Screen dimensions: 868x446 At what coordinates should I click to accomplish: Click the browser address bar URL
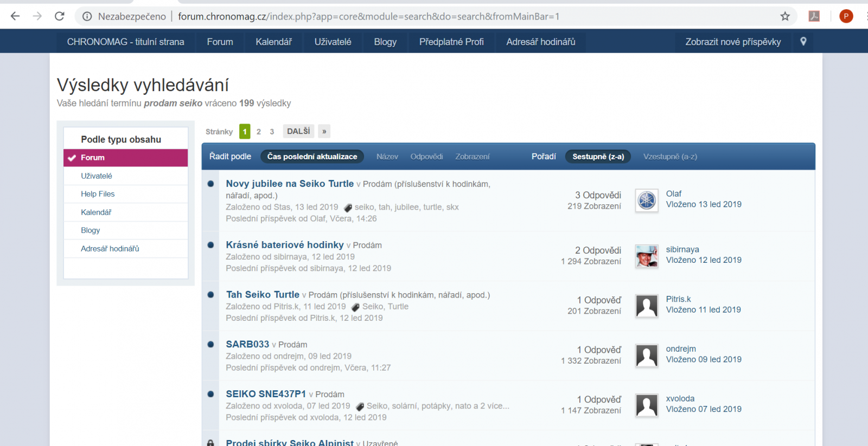(369, 16)
